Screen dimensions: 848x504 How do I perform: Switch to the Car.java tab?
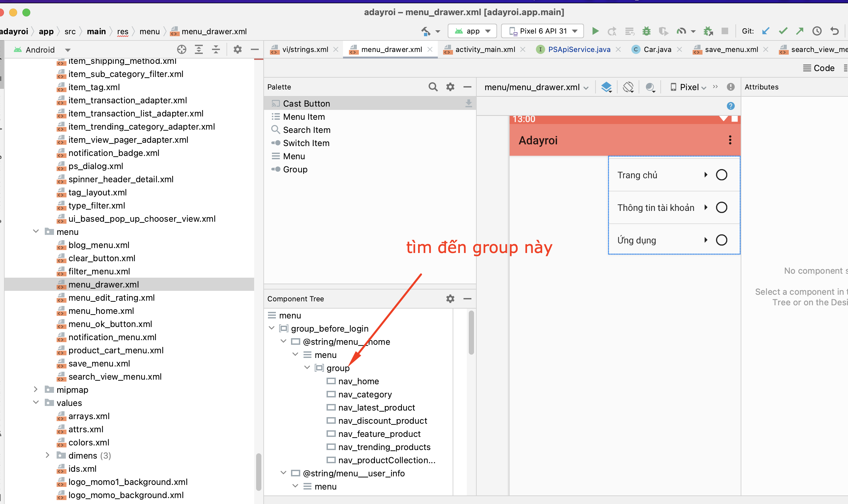pos(657,50)
